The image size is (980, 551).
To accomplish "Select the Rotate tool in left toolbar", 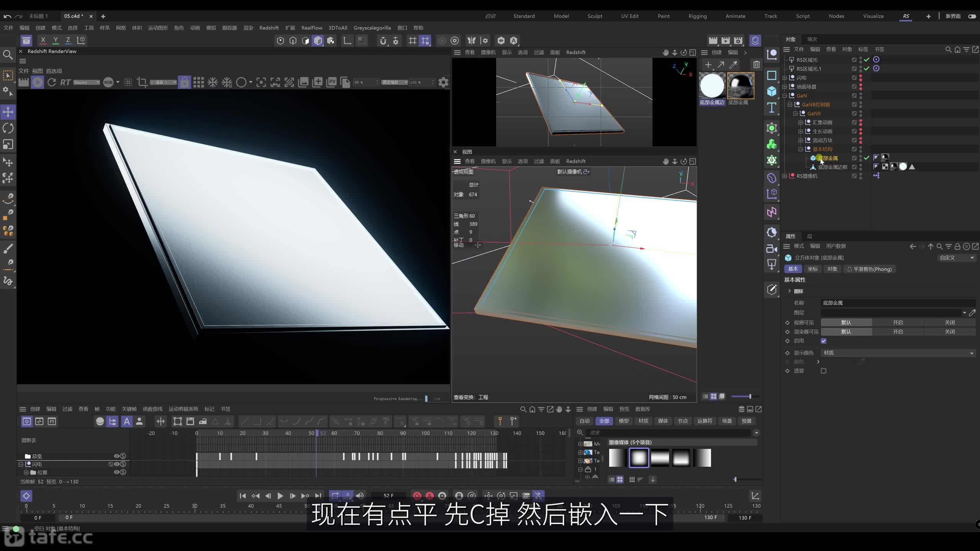I will coord(8,128).
